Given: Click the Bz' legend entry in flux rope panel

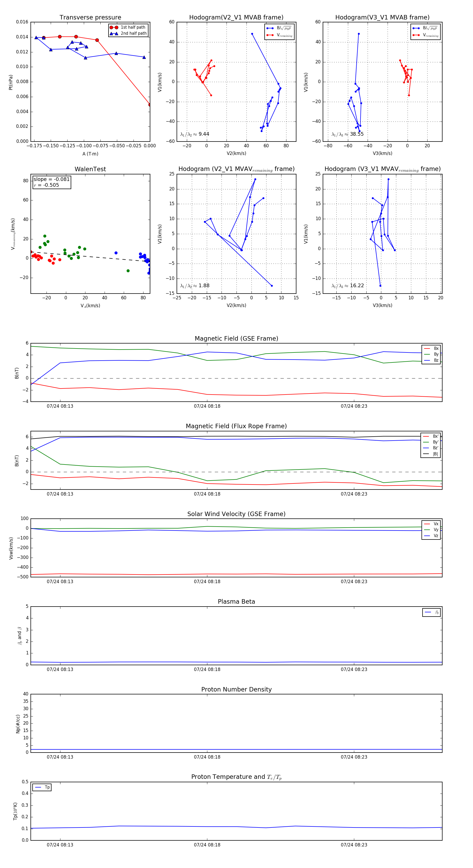Looking at the screenshot, I should tap(431, 448).
